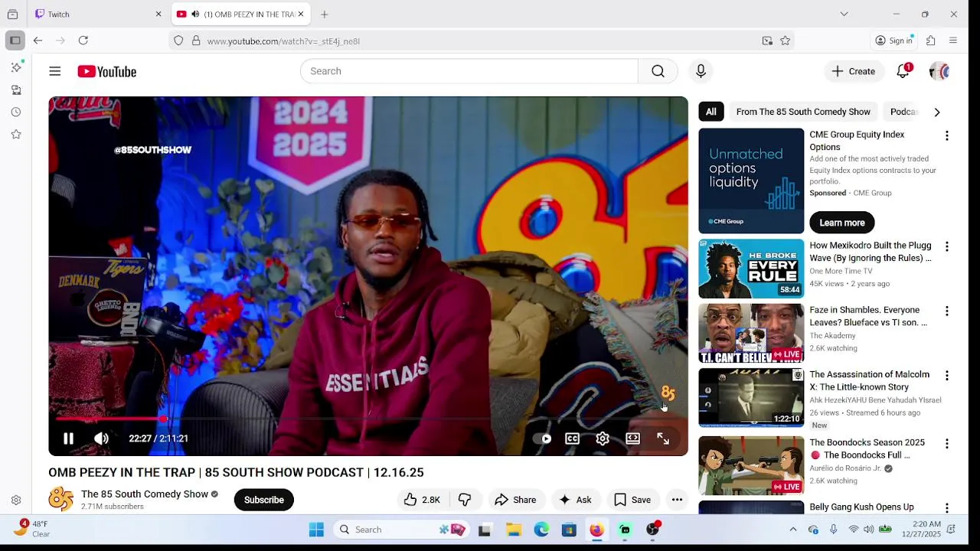
Task: Select the All filter chip
Action: tap(711, 112)
